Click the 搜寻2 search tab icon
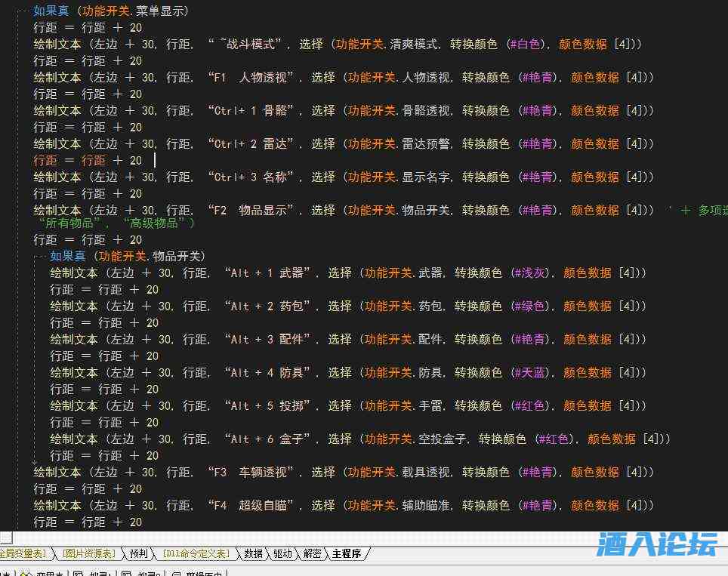This screenshot has width=728, height=576. [x=126, y=573]
